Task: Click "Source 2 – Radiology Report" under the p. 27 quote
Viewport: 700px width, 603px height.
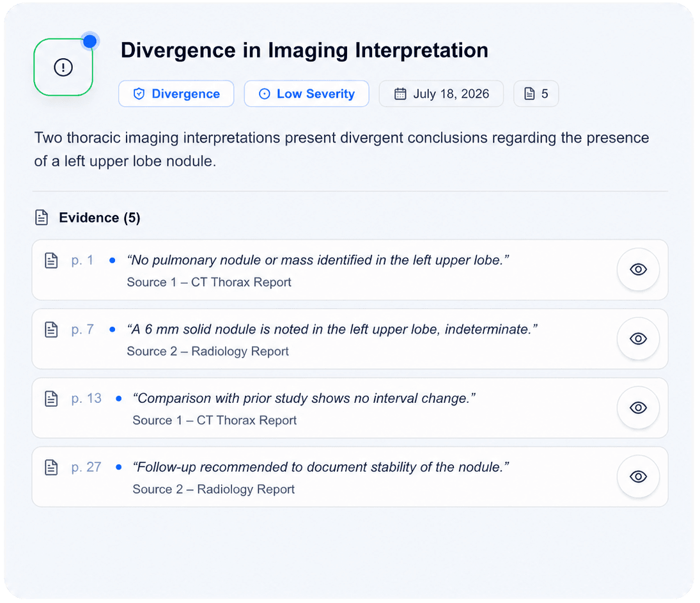Action: point(214,490)
